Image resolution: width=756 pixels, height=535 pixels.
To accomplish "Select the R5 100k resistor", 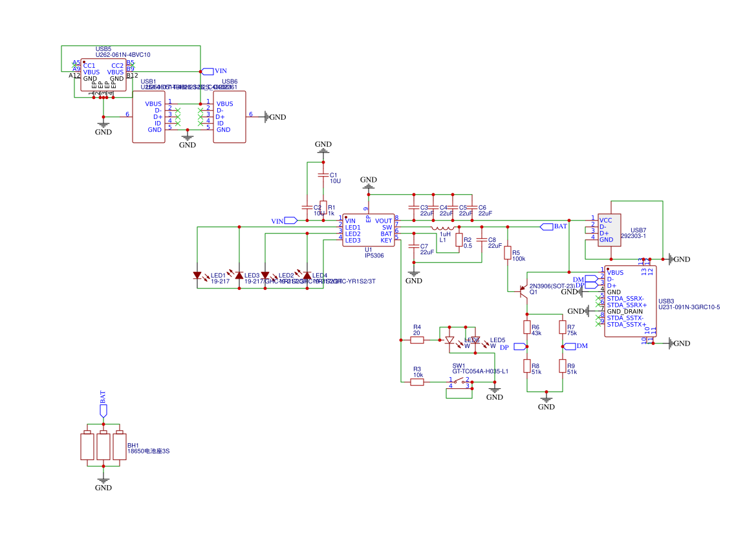I will click(508, 253).
